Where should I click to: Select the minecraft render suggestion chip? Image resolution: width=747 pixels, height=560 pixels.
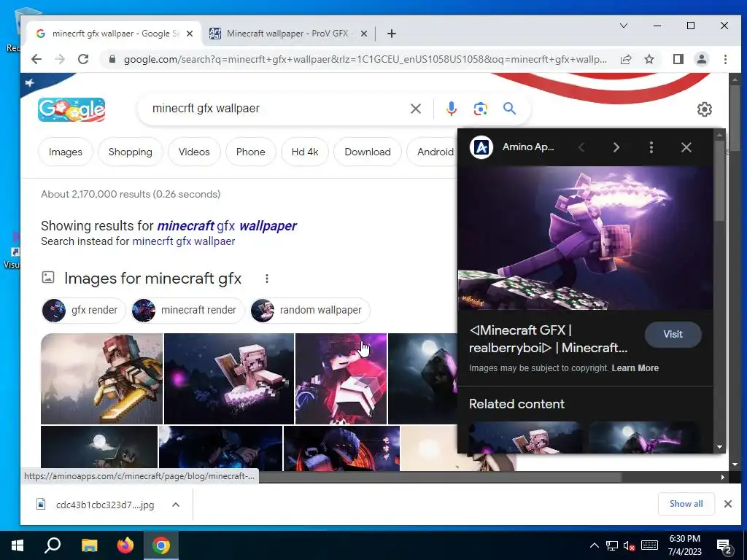click(187, 310)
